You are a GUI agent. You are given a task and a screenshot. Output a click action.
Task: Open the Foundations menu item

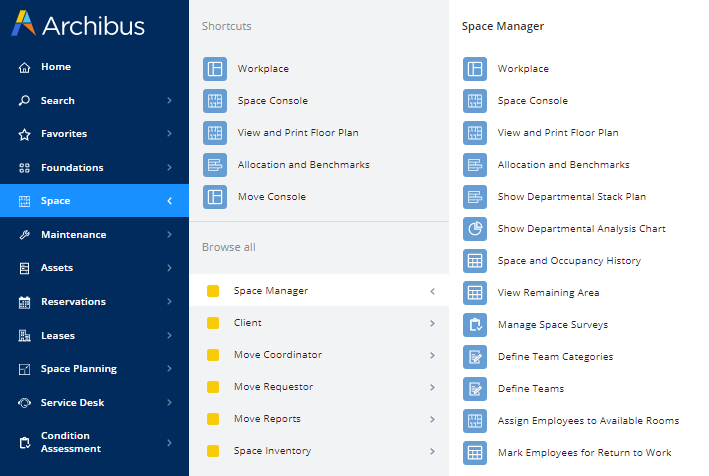(72, 168)
